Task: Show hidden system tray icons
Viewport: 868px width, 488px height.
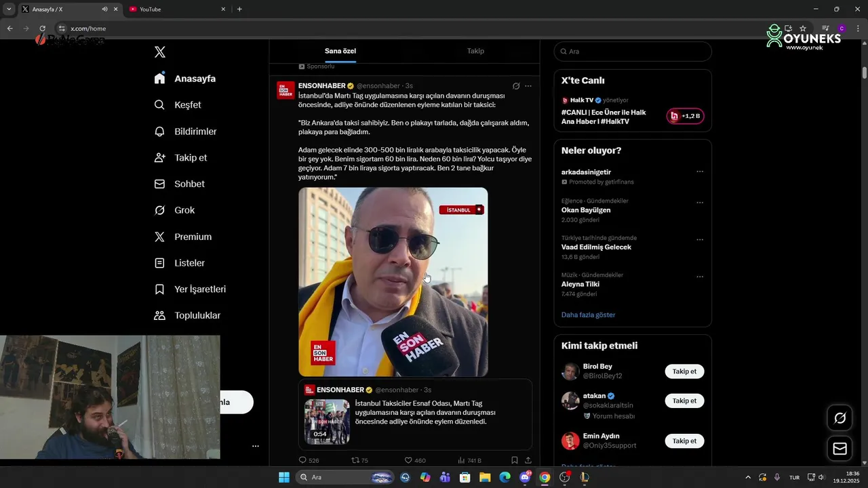Action: [748, 477]
